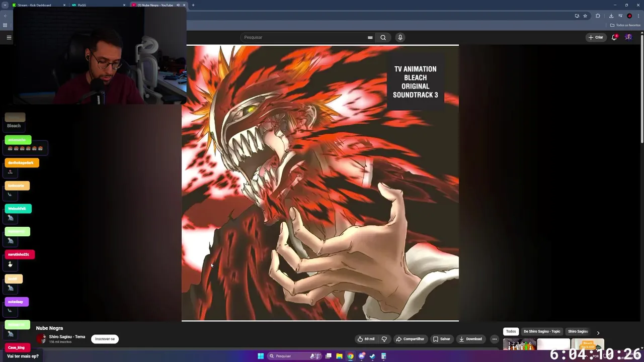Open the on-screen keyboard in search box

pyautogui.click(x=370, y=37)
